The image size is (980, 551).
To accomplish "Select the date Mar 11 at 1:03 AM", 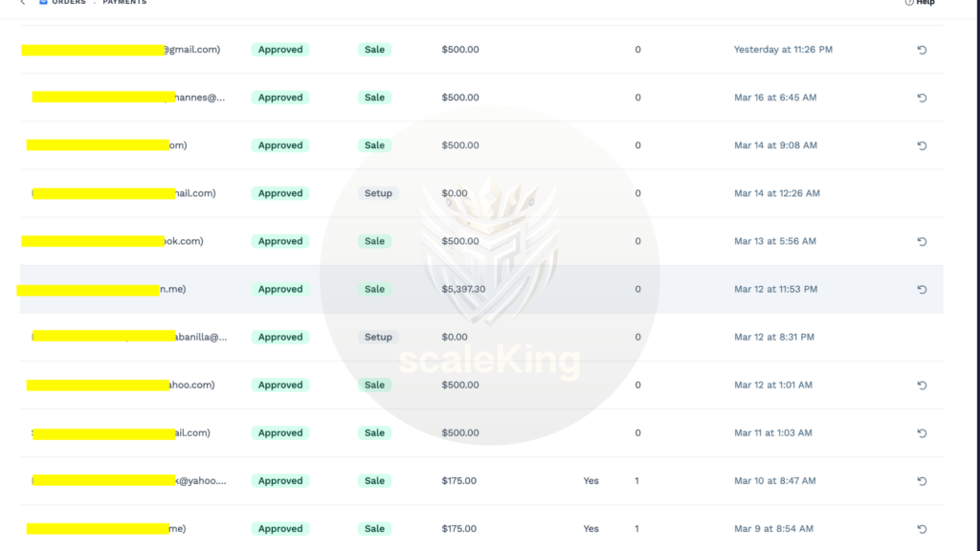I will point(773,433).
